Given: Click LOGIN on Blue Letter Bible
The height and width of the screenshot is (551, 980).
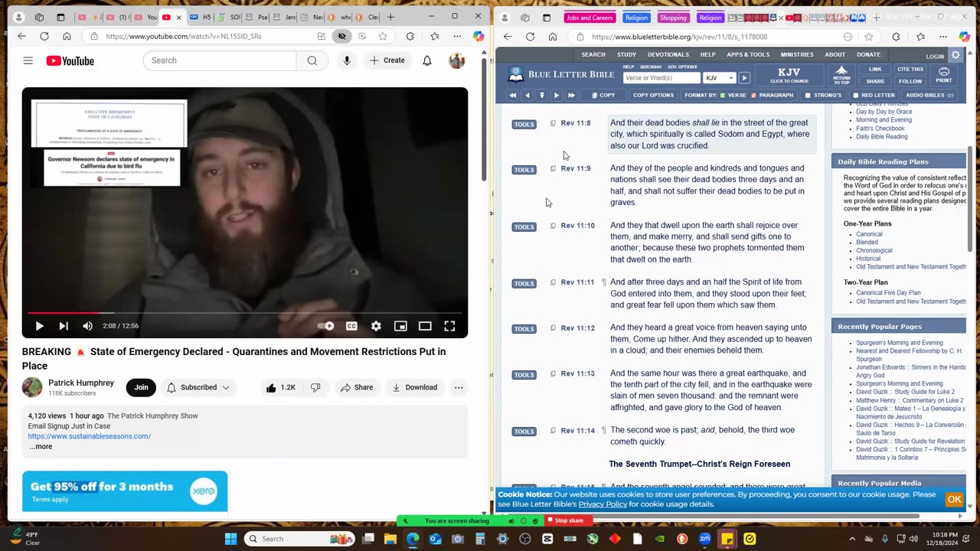Looking at the screenshot, I should pos(935,57).
